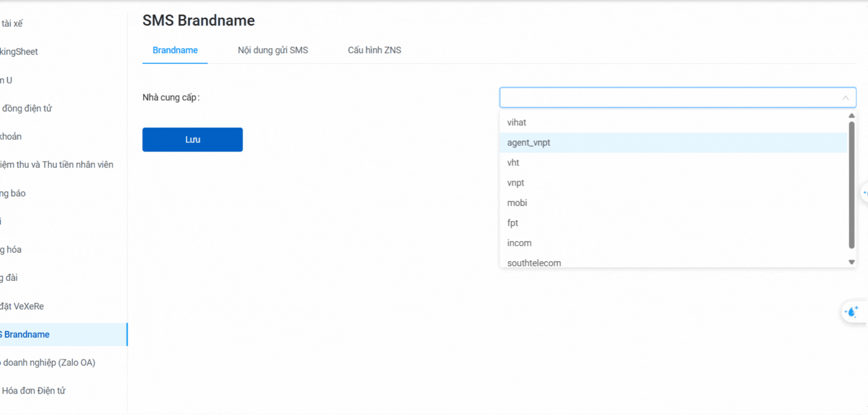Switch to the Nội dung gửi SMS tab
Image resolution: width=868 pixels, height=415 pixels.
[273, 50]
